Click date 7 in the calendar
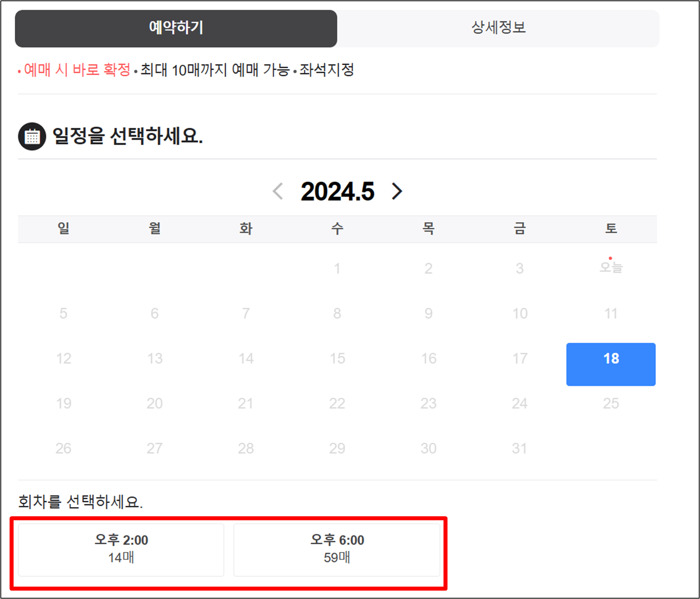Screen dimensions: 700x599 [246, 314]
